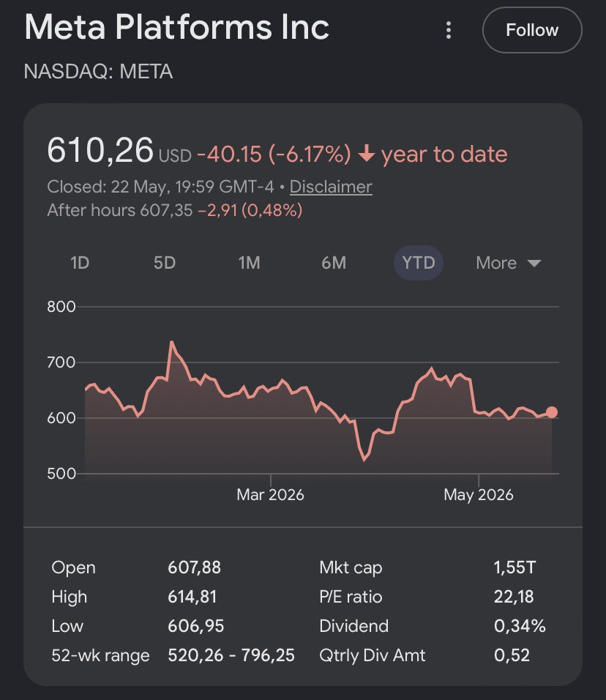The width and height of the screenshot is (606, 700).
Task: Click the Low value 606,95
Action: pyautogui.click(x=196, y=626)
